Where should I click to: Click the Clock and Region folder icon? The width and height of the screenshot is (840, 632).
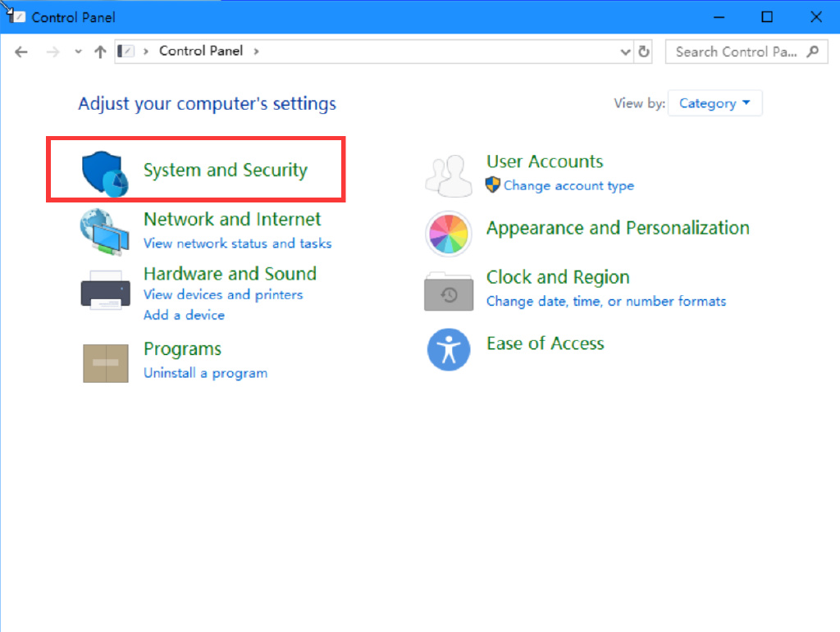coord(449,292)
